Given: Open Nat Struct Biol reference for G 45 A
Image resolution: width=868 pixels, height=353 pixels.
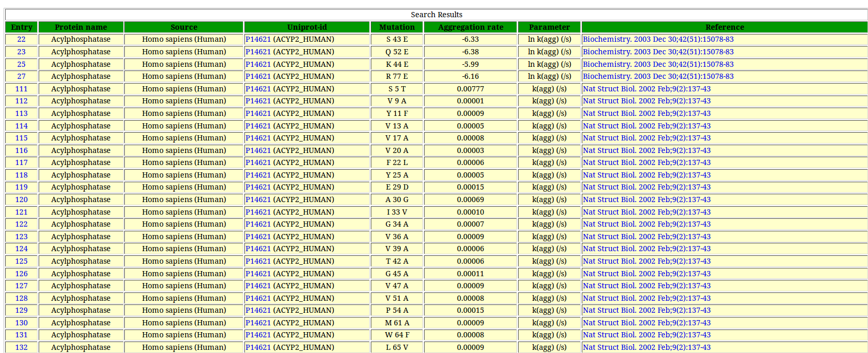Looking at the screenshot, I should pos(647,274).
